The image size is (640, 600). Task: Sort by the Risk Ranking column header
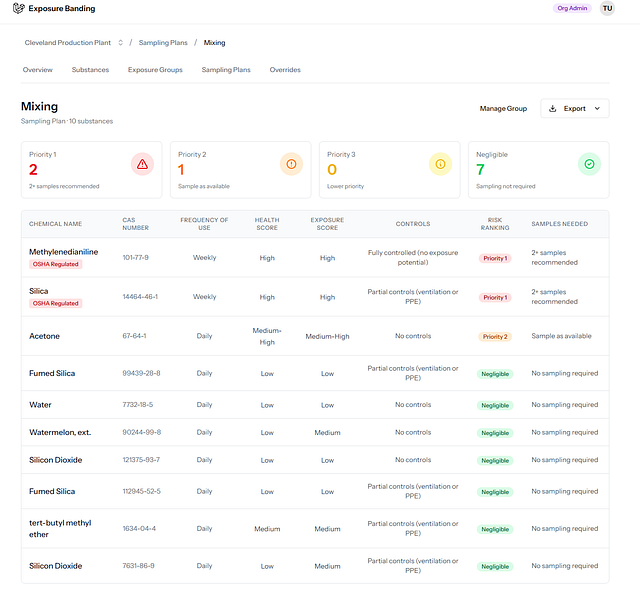pos(495,224)
